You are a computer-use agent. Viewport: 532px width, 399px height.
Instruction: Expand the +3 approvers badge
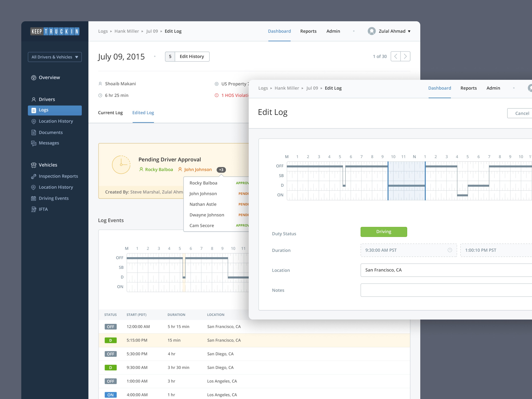coord(221,170)
